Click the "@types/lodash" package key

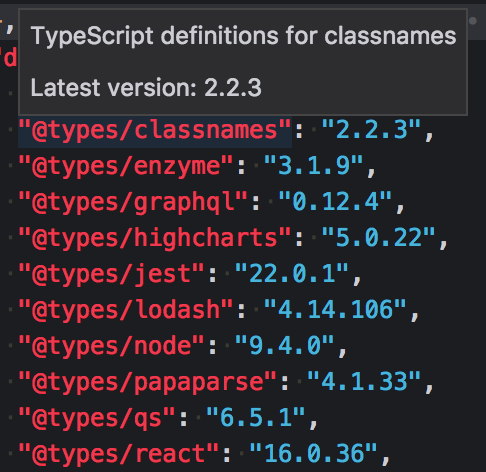point(126,310)
